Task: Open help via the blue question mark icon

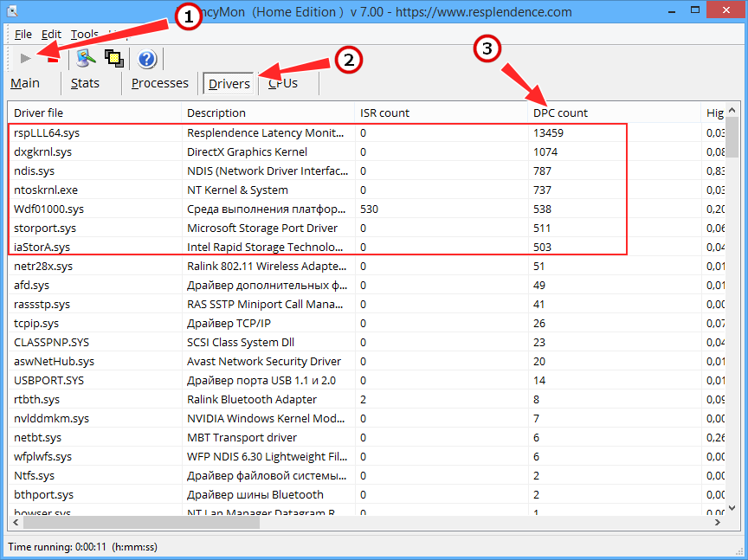Action: coord(147,59)
